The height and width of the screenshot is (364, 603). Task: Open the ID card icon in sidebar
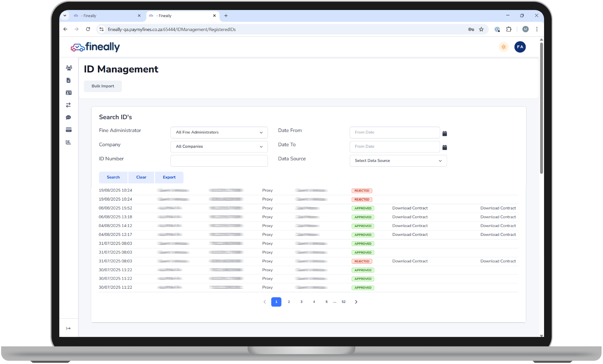69,92
